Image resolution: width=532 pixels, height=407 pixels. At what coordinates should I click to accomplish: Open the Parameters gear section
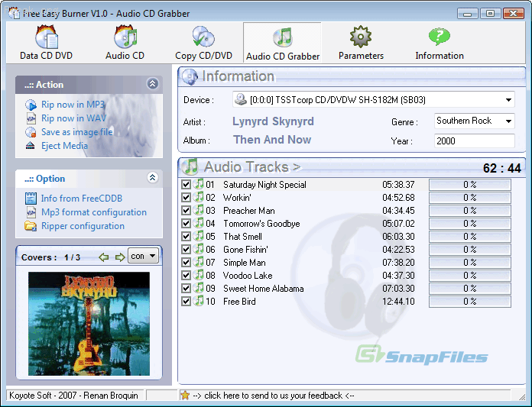pos(361,43)
